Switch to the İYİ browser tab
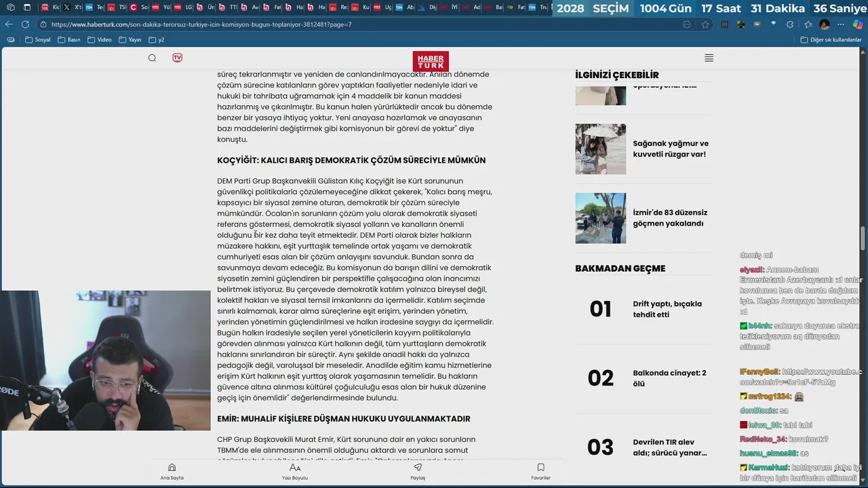This screenshot has width=868, height=488. (x=448, y=8)
